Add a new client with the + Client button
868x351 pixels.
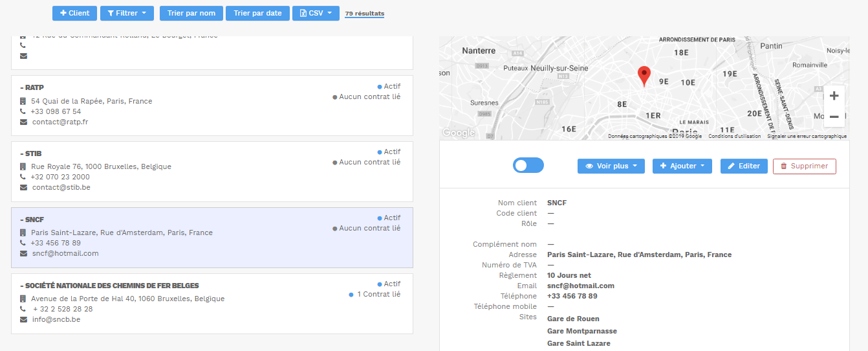(75, 13)
